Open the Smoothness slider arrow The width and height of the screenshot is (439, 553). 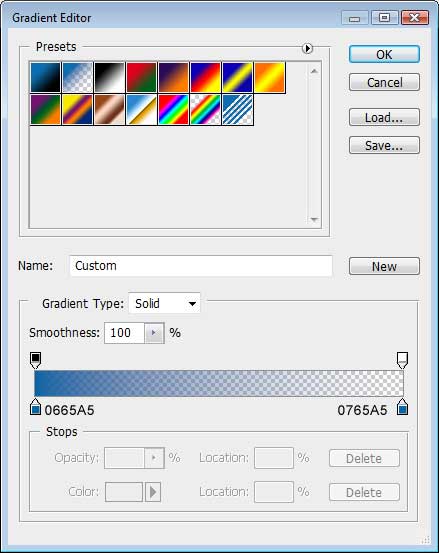click(154, 333)
